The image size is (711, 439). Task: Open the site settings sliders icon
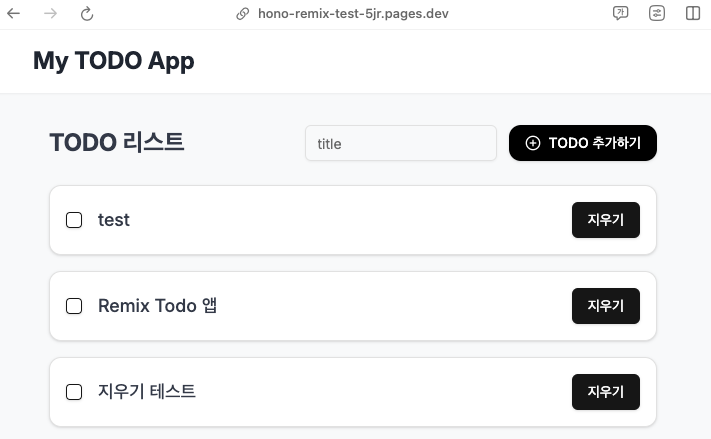657,13
